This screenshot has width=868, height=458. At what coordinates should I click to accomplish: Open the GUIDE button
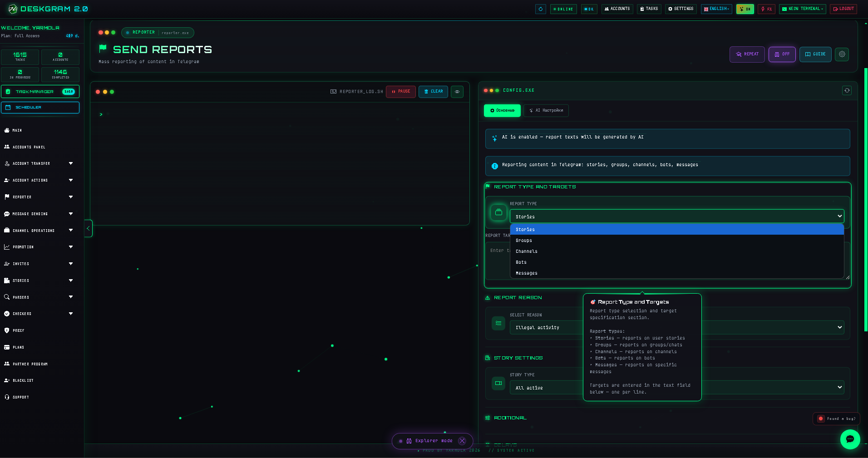815,54
